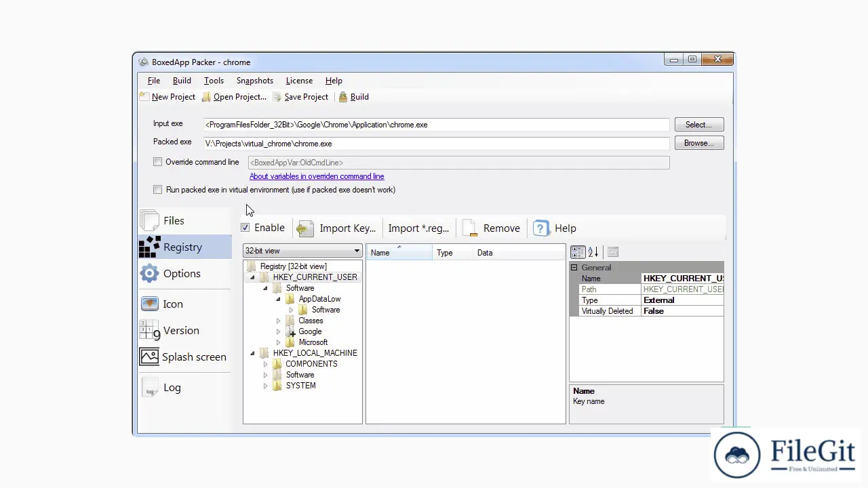The image size is (868, 488).
Task: Select the Registry [32-bit view] root node
Action: coord(293,266)
